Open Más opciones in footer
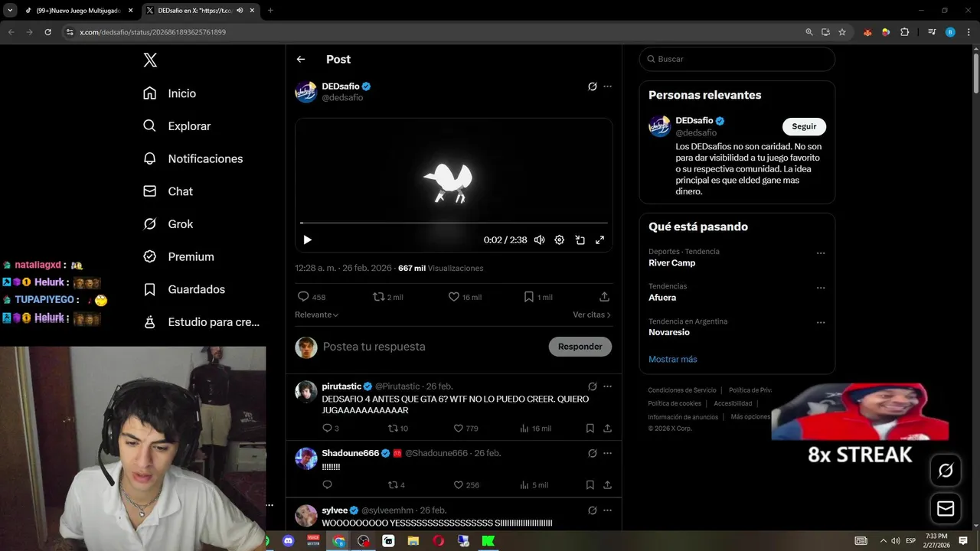Image resolution: width=980 pixels, height=551 pixels. (x=750, y=417)
